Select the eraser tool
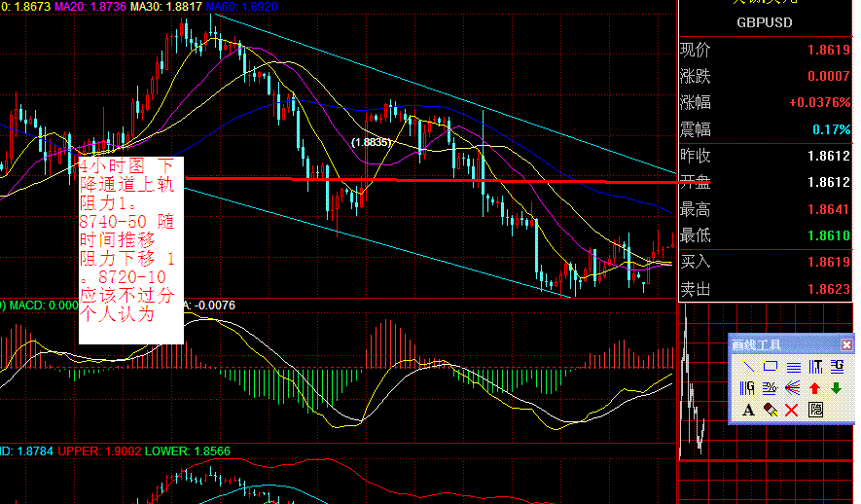Screen dimensions: 861x504 click(771, 410)
